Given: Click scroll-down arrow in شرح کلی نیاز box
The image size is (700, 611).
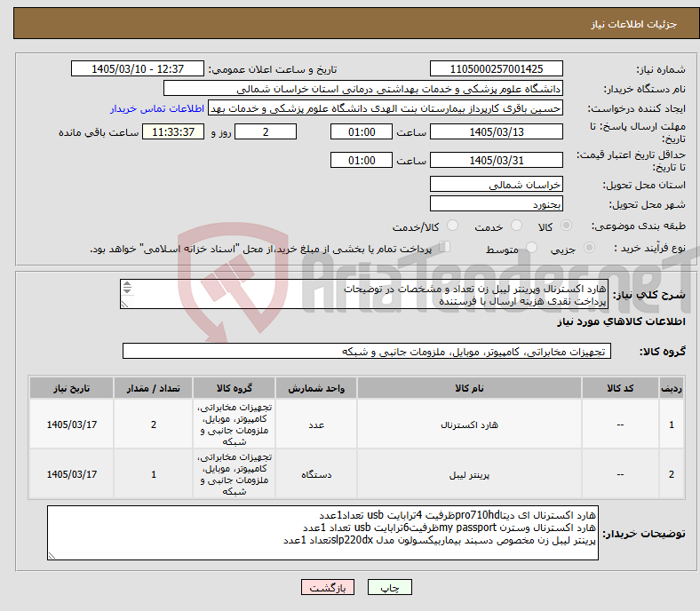Looking at the screenshot, I should coord(127,290).
